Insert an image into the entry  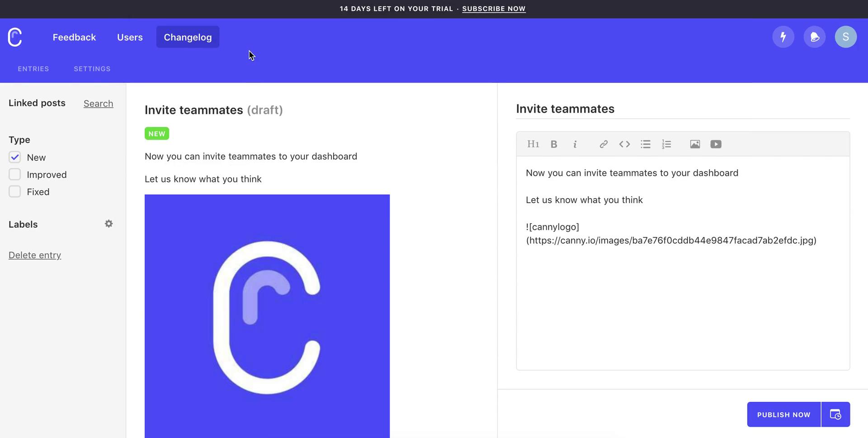695,144
